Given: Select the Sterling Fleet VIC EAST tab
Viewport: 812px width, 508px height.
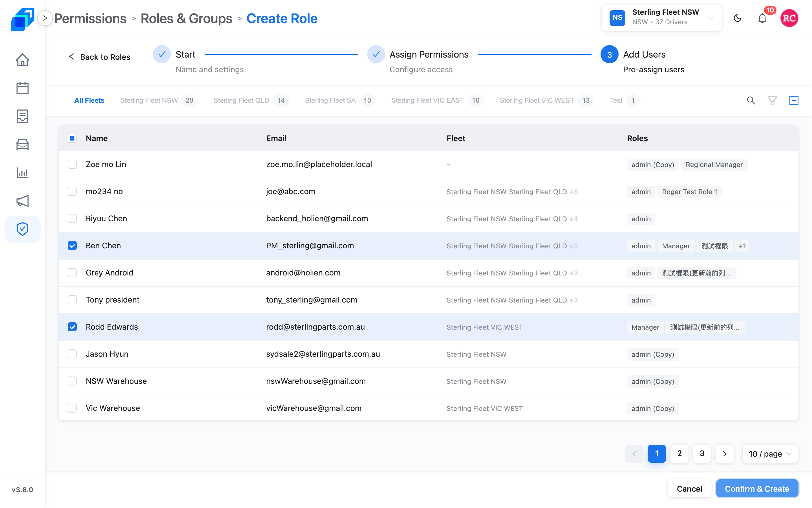Looking at the screenshot, I should click(437, 100).
